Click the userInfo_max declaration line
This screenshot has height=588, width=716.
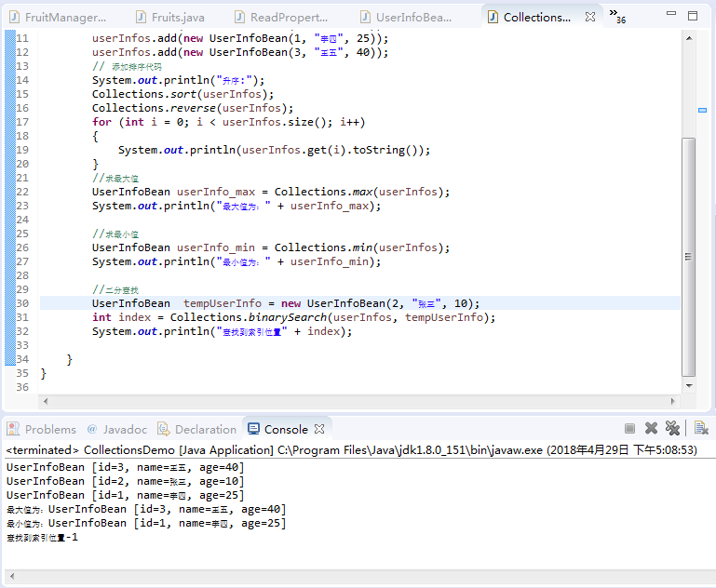[x=271, y=192]
